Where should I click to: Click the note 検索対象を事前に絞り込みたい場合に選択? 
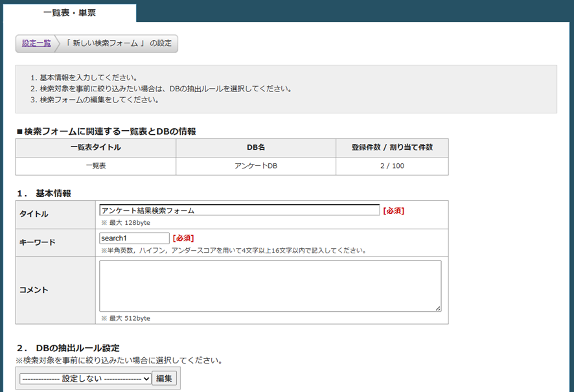(x=119, y=360)
